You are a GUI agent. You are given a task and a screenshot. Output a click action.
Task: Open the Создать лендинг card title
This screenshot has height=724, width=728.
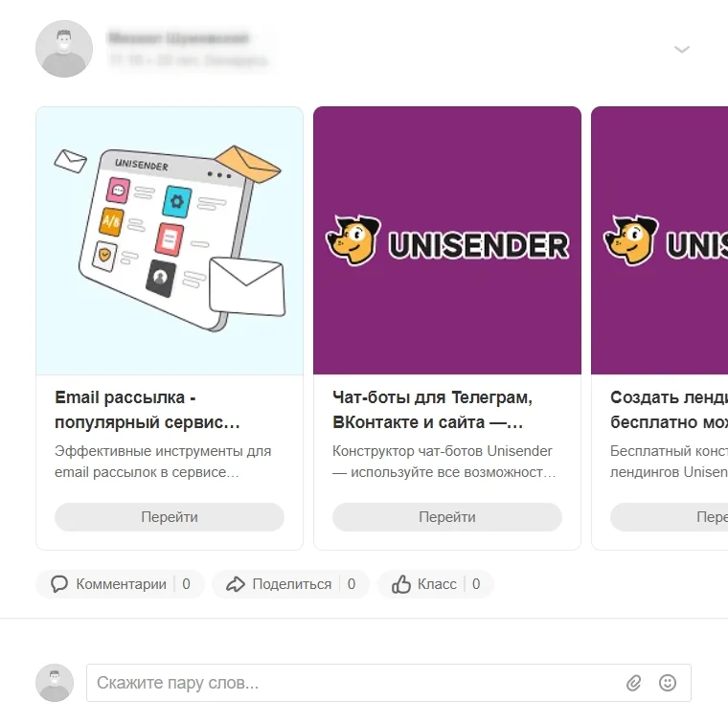(x=668, y=410)
